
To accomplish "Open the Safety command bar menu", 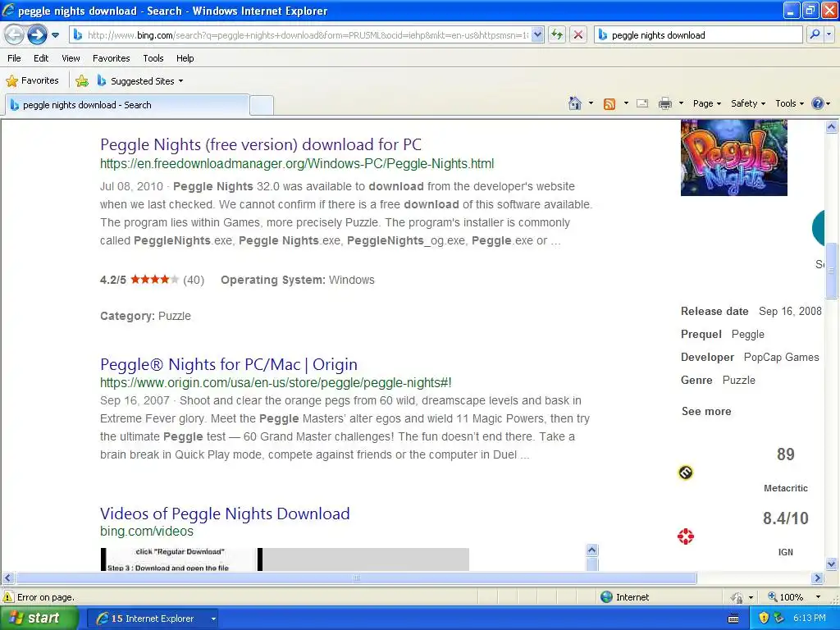I will pyautogui.click(x=748, y=103).
